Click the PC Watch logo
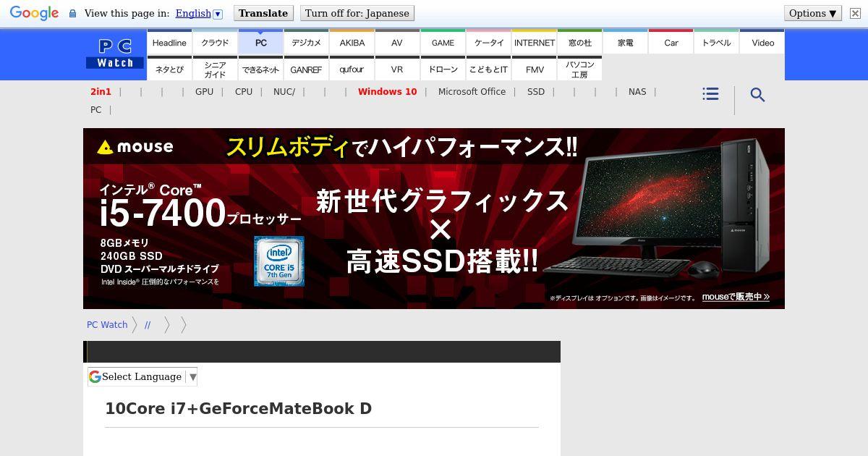 click(115, 54)
